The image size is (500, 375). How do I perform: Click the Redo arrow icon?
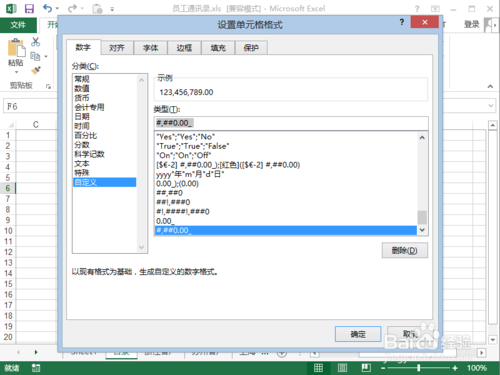click(72, 8)
